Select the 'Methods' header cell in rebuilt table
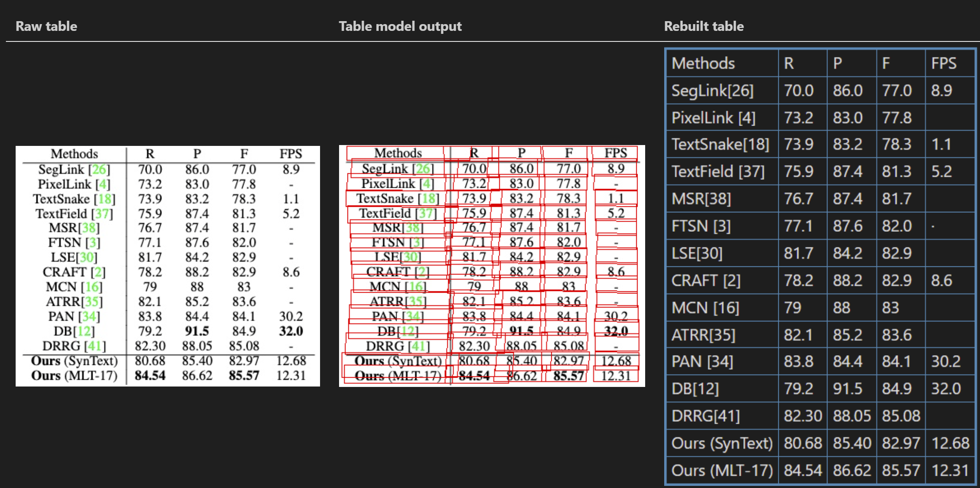Screen dimensions: 980x488 click(x=704, y=63)
